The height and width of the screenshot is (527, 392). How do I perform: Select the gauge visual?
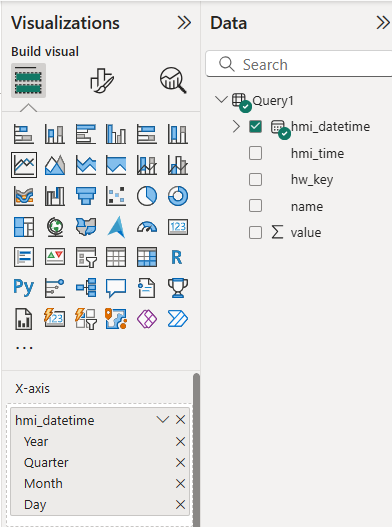[x=147, y=227]
